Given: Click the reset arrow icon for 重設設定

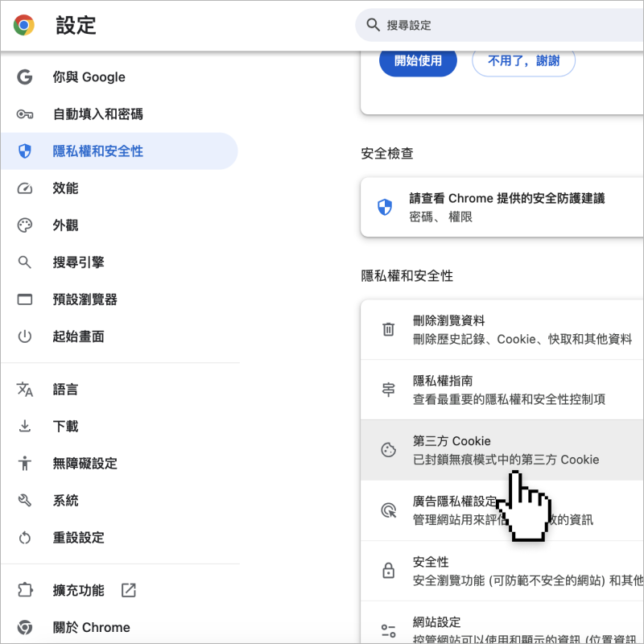Looking at the screenshot, I should [x=25, y=537].
